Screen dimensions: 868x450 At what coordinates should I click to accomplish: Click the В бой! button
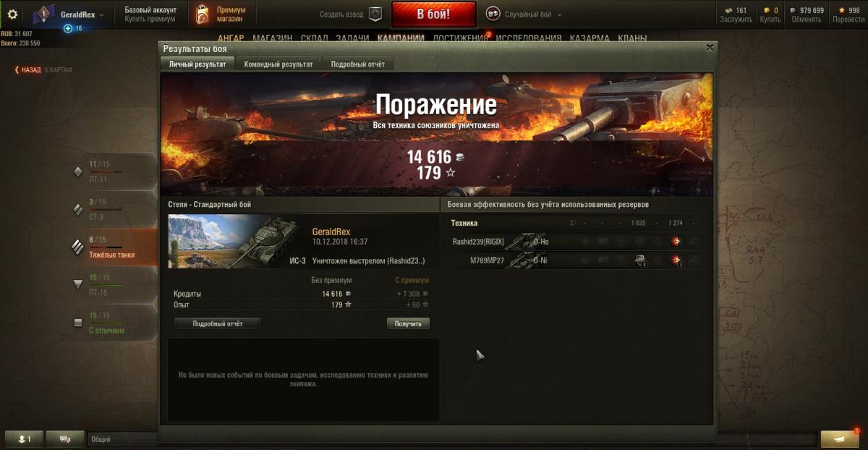tap(433, 14)
